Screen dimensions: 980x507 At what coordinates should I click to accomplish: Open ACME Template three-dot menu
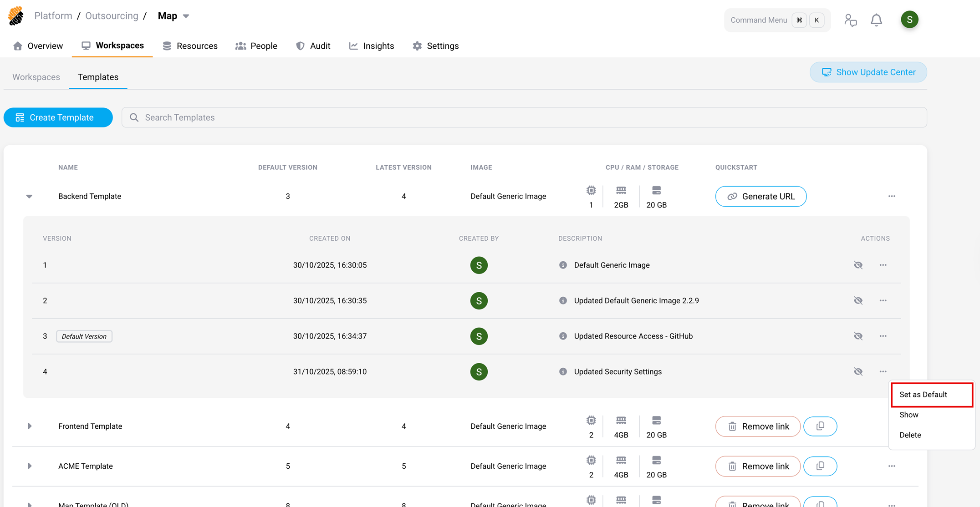892,466
